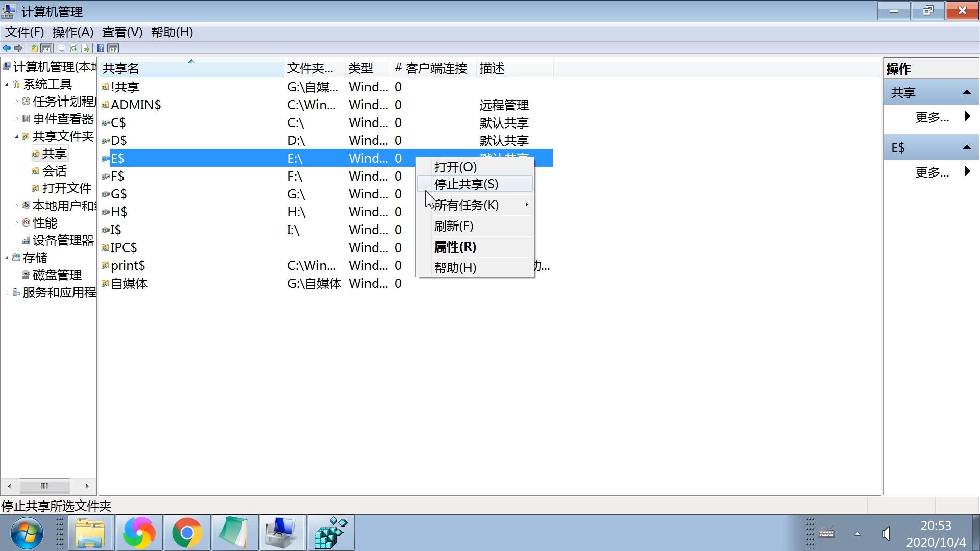980x551 pixels.
Task: Click 停止共享(S) in the context menu
Action: 465,184
